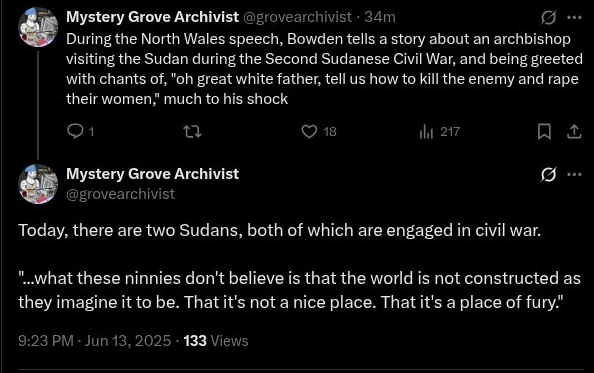Open more options on the first tweet
Image resolution: width=594 pixels, height=373 pixels.
574,17
